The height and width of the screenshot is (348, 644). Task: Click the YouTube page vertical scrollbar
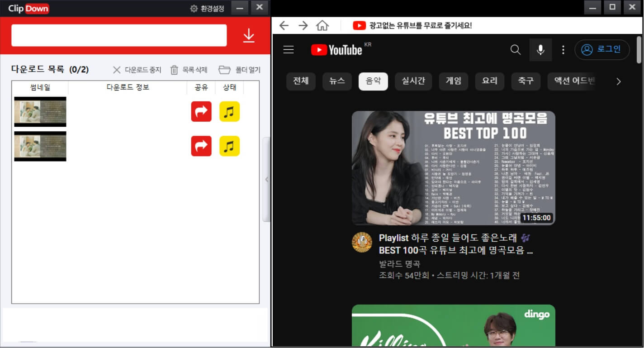(639, 50)
